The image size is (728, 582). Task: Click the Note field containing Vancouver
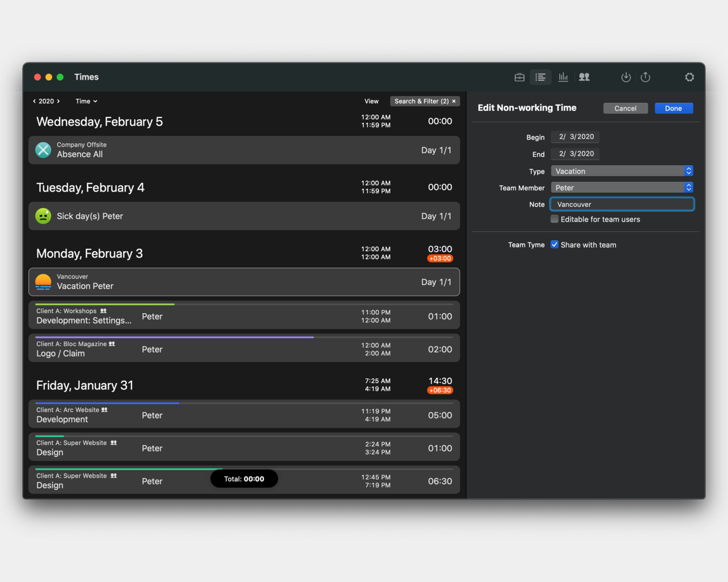[622, 205]
